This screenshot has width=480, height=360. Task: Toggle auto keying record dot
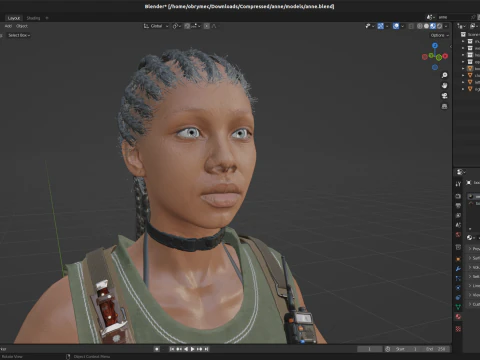coord(157,349)
